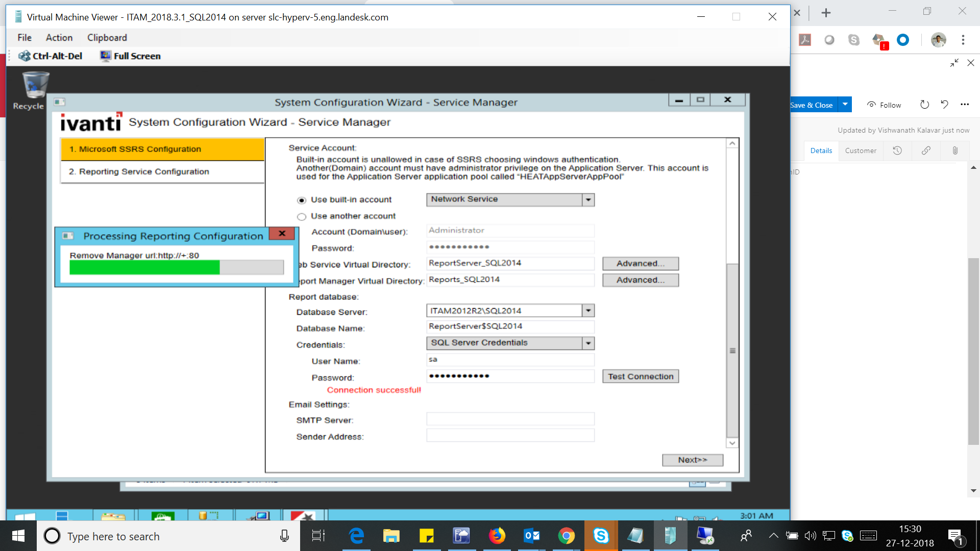
Task: Expand the Network Service account dropdown
Action: pos(588,200)
